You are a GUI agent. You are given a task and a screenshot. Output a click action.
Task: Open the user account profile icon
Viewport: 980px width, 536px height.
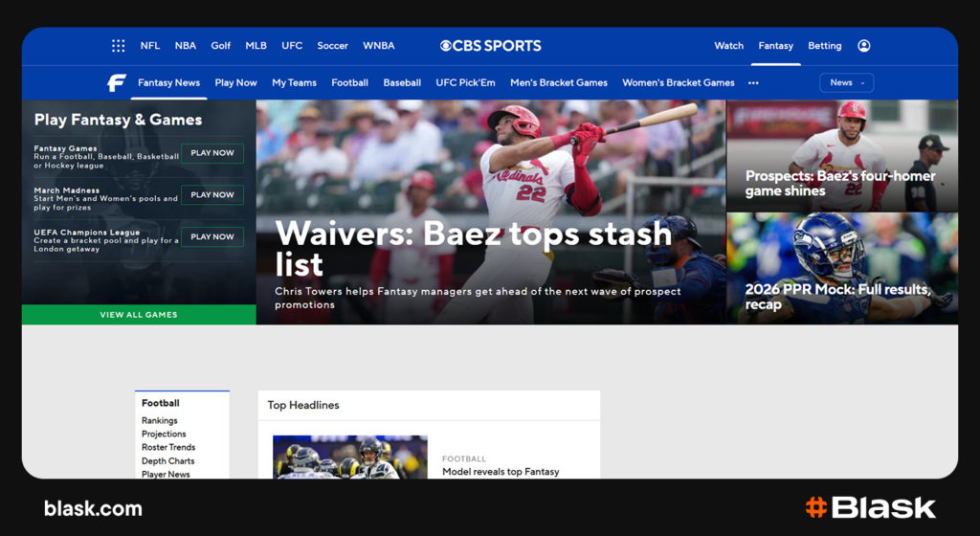pyautogui.click(x=864, y=46)
